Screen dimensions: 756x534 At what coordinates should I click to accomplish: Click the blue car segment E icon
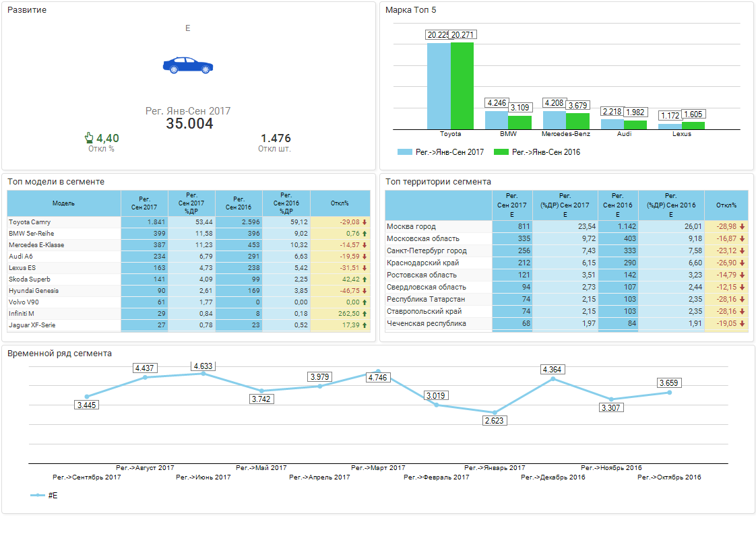point(188,65)
